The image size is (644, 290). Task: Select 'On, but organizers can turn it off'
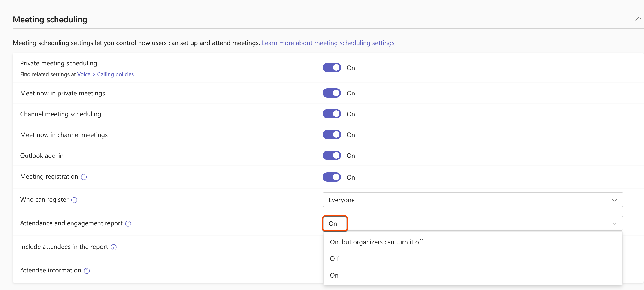(x=376, y=242)
